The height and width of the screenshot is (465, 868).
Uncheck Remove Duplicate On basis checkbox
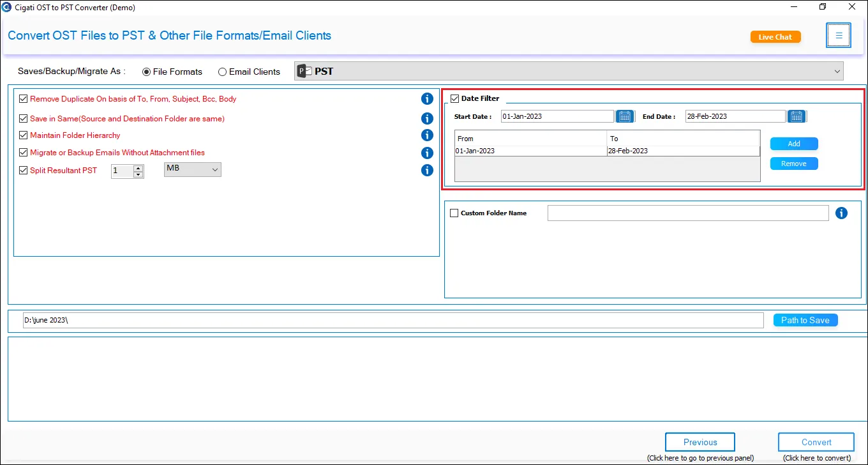pyautogui.click(x=24, y=99)
